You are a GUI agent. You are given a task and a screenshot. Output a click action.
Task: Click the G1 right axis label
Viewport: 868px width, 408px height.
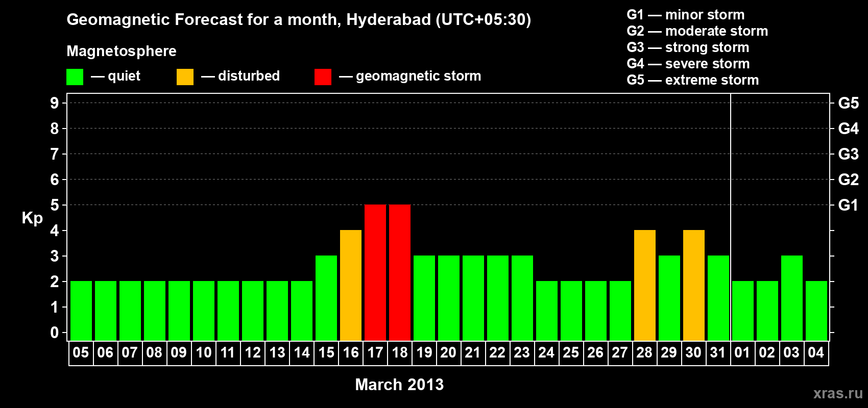(x=849, y=205)
